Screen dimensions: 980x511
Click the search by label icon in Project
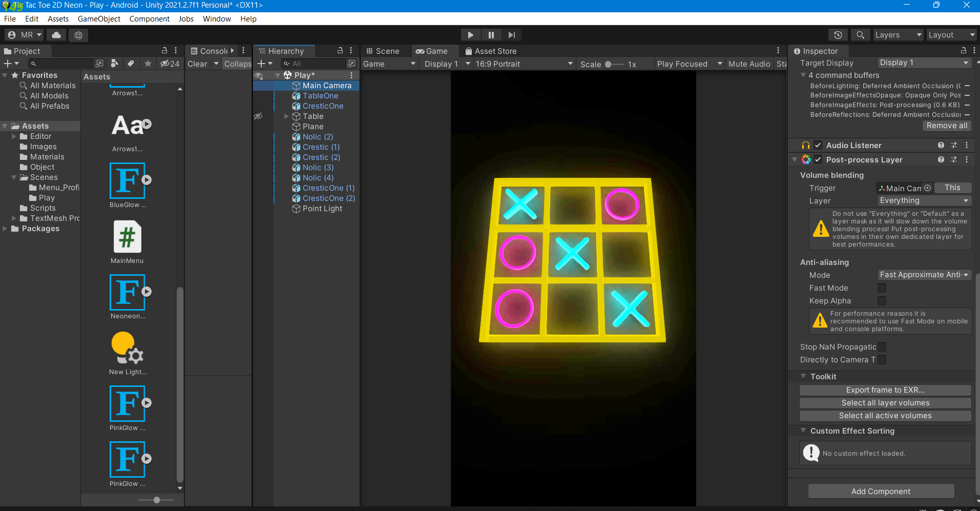tap(131, 64)
